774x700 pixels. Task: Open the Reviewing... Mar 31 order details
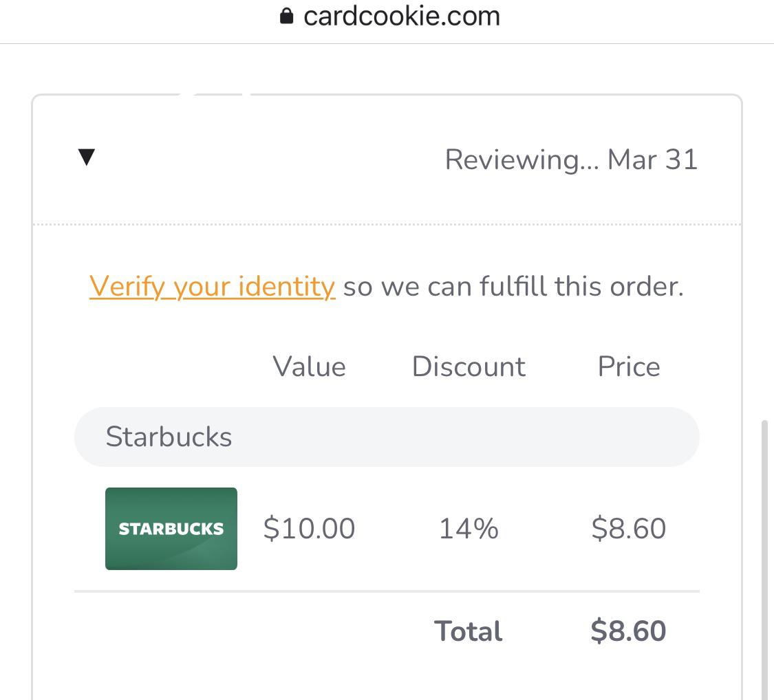click(571, 159)
